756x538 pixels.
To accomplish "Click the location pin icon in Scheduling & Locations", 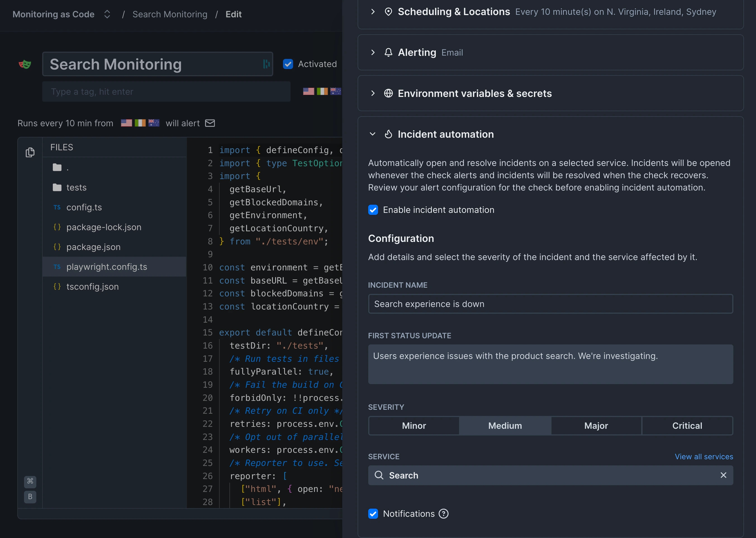I will 388,11.
